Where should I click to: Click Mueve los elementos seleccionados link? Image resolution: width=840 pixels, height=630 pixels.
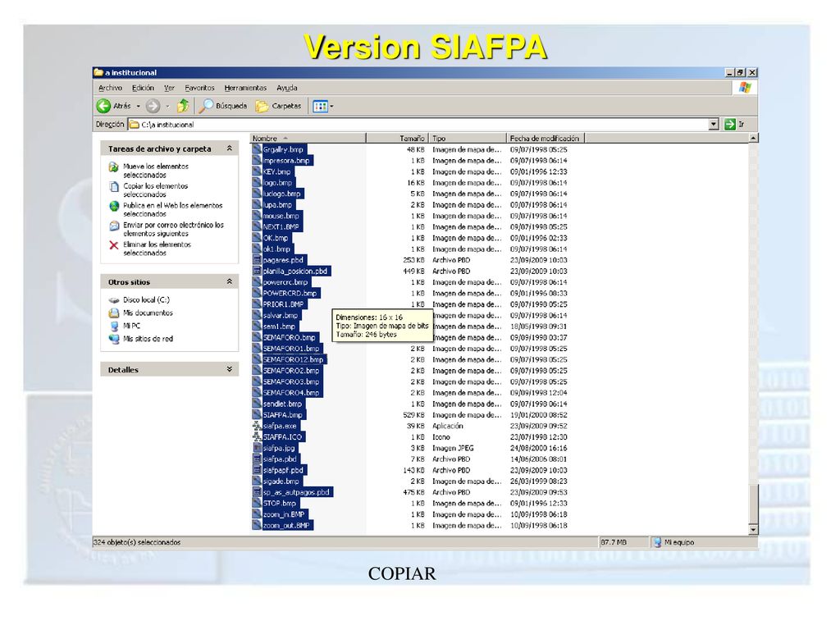(156, 171)
